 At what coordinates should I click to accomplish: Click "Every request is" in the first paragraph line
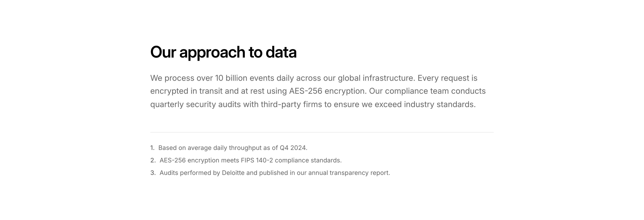tap(447, 78)
